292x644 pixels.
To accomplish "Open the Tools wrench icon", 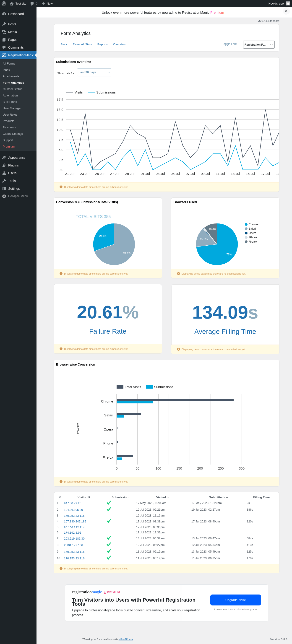I will [4, 181].
